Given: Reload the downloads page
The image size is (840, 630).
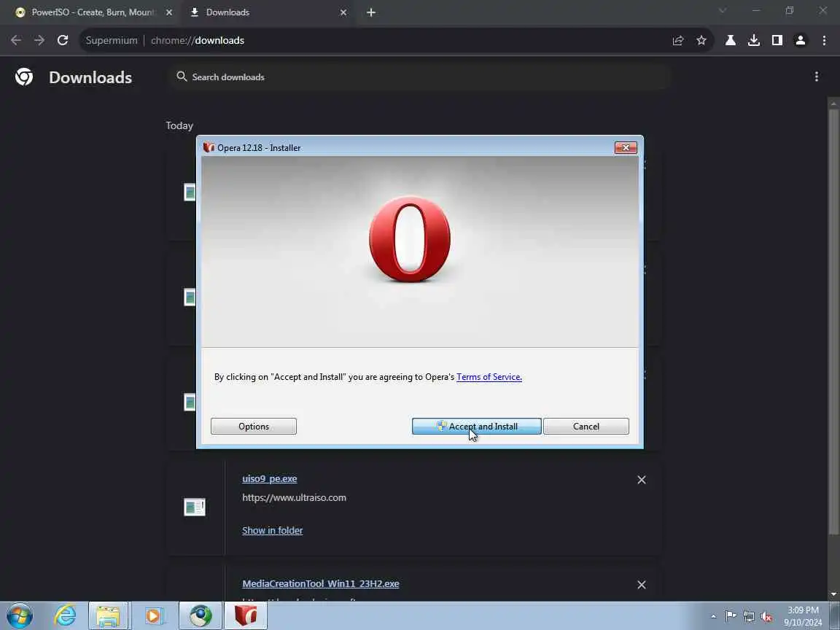Looking at the screenshot, I should tap(63, 40).
